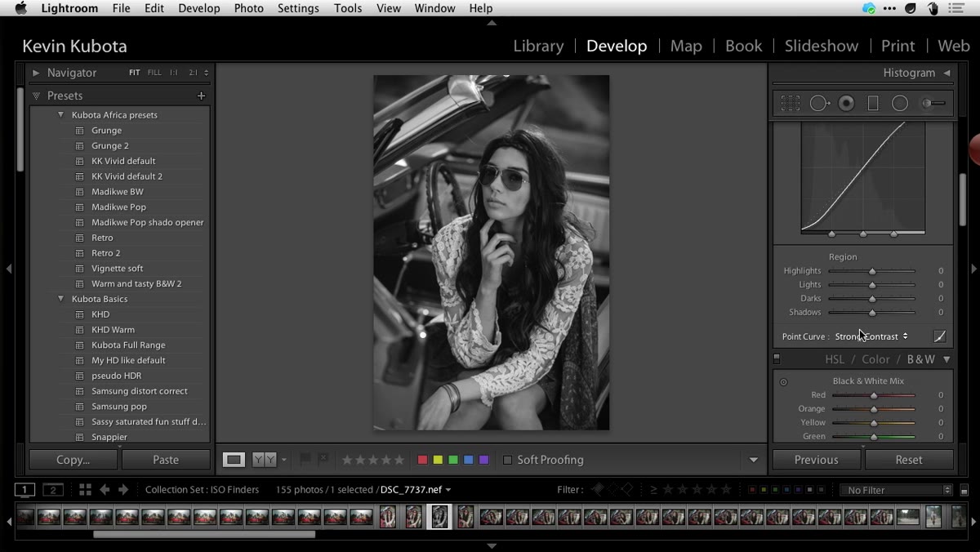Apply the pseudo HDR preset

point(117,376)
